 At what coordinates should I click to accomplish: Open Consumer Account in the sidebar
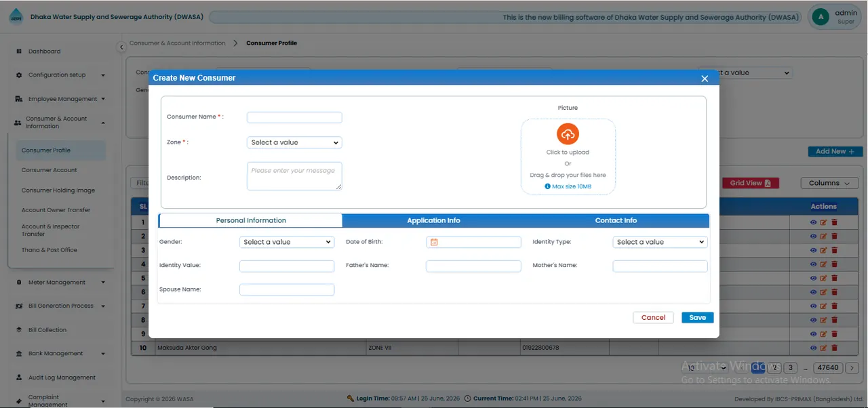tap(50, 170)
